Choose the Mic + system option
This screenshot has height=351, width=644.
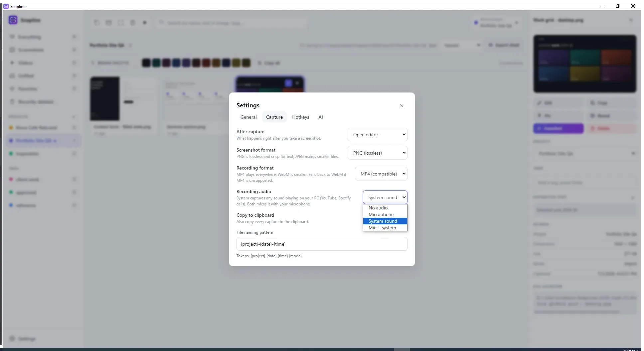click(385, 228)
